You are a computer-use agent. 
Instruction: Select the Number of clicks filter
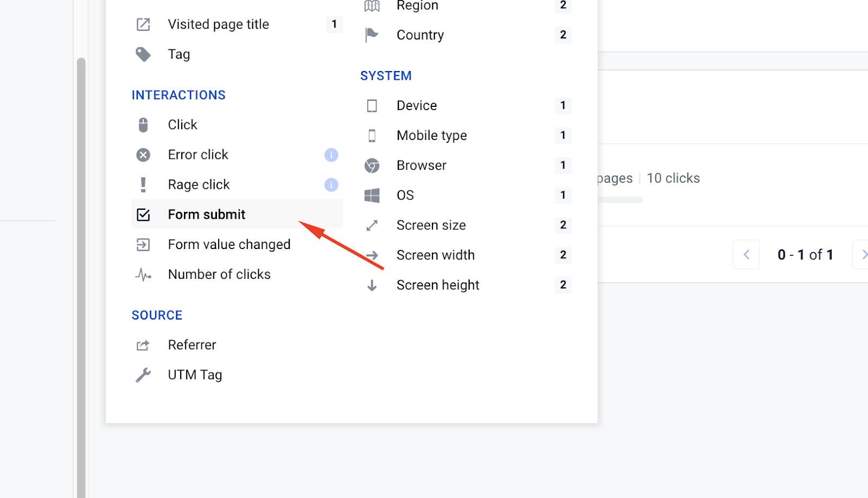(219, 274)
